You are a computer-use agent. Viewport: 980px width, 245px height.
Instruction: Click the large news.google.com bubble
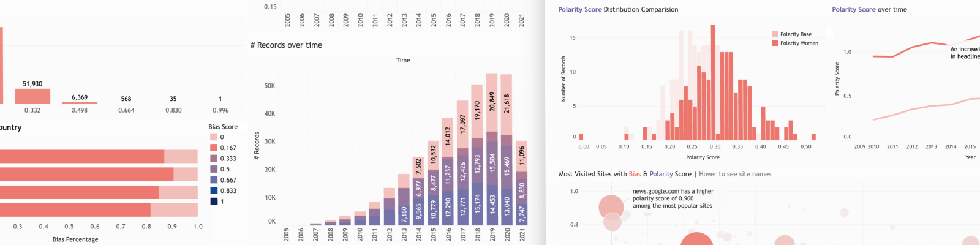(611, 207)
